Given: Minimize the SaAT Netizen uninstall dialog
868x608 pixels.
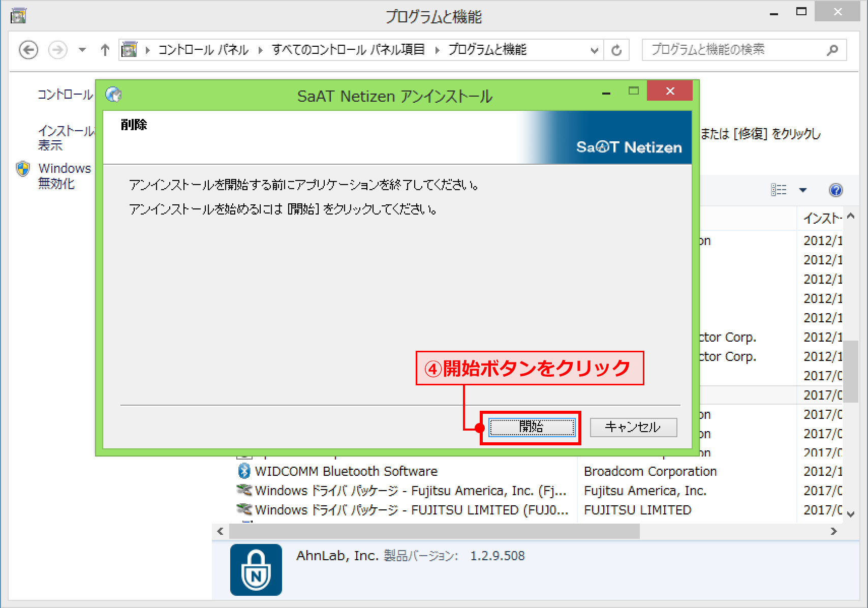Looking at the screenshot, I should click(x=606, y=93).
